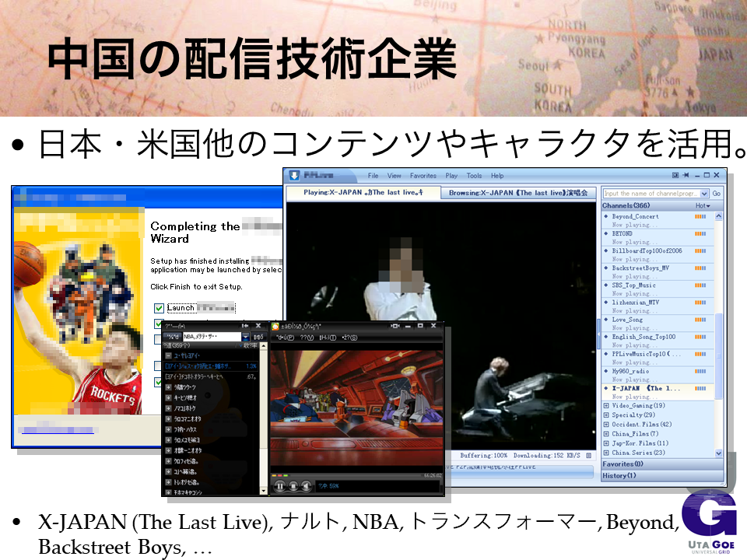The width and height of the screenshot is (747, 560).
Task: Expand the Video_Gaming(19) category
Action: click(606, 406)
